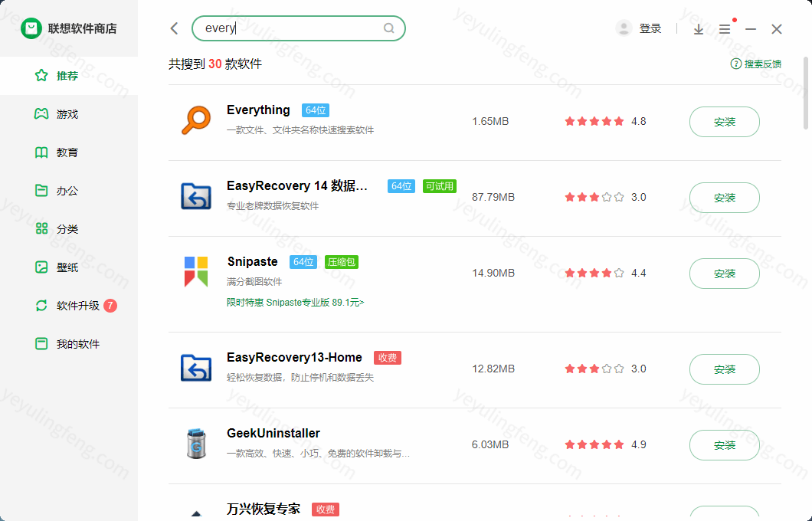The width and height of the screenshot is (812, 521).
Task: Click the 搜索反馈 question mark icon
Action: click(736, 64)
